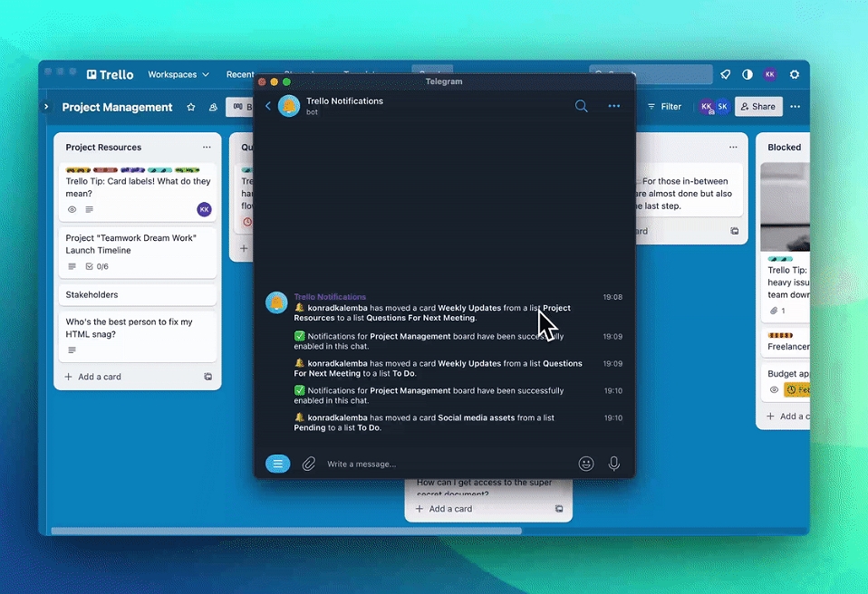This screenshot has height=594, width=868.
Task: Star the Project Management board
Action: pos(191,107)
